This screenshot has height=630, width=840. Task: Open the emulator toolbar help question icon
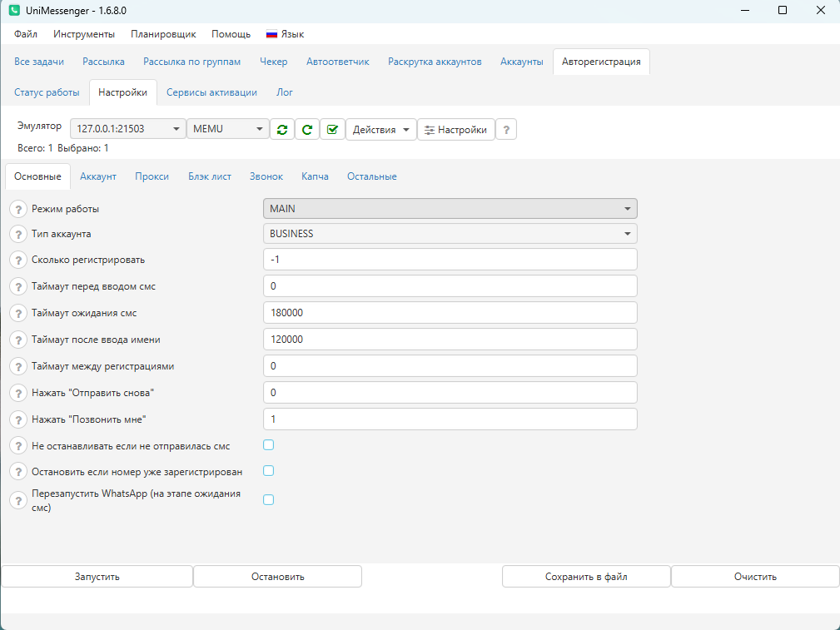506,129
